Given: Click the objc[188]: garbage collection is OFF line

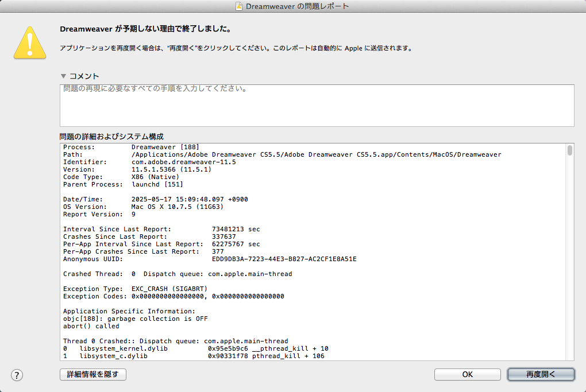Looking at the screenshot, I should 135,319.
